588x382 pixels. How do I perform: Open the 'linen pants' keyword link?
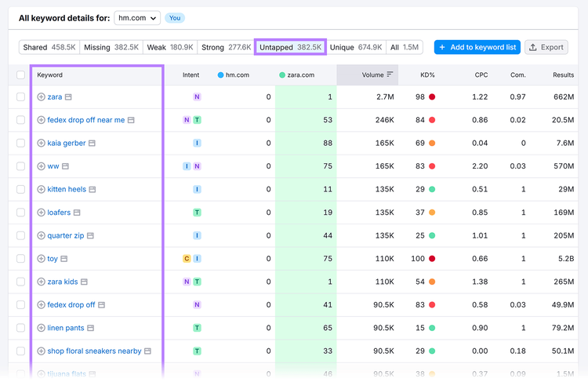pyautogui.click(x=66, y=328)
